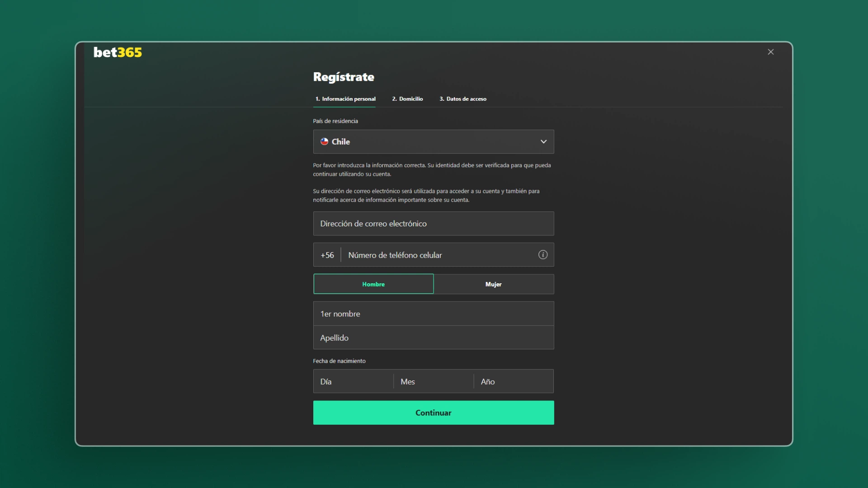The width and height of the screenshot is (868, 488).
Task: Click the +56 country code prefix
Action: click(x=326, y=254)
